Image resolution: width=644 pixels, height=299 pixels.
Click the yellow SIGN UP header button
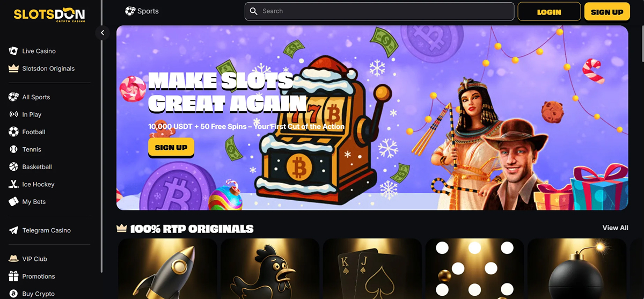click(607, 11)
